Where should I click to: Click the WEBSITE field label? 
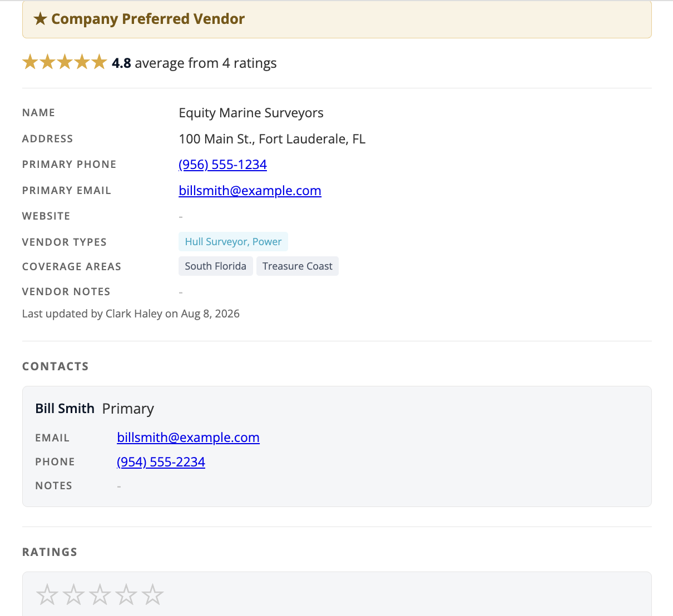point(46,216)
